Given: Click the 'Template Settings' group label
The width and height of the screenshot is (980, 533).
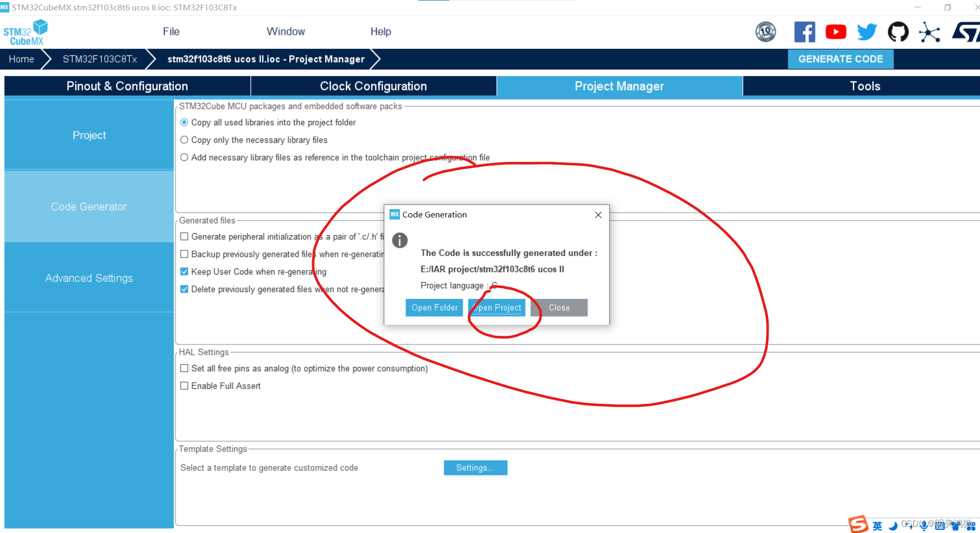Looking at the screenshot, I should [x=213, y=449].
